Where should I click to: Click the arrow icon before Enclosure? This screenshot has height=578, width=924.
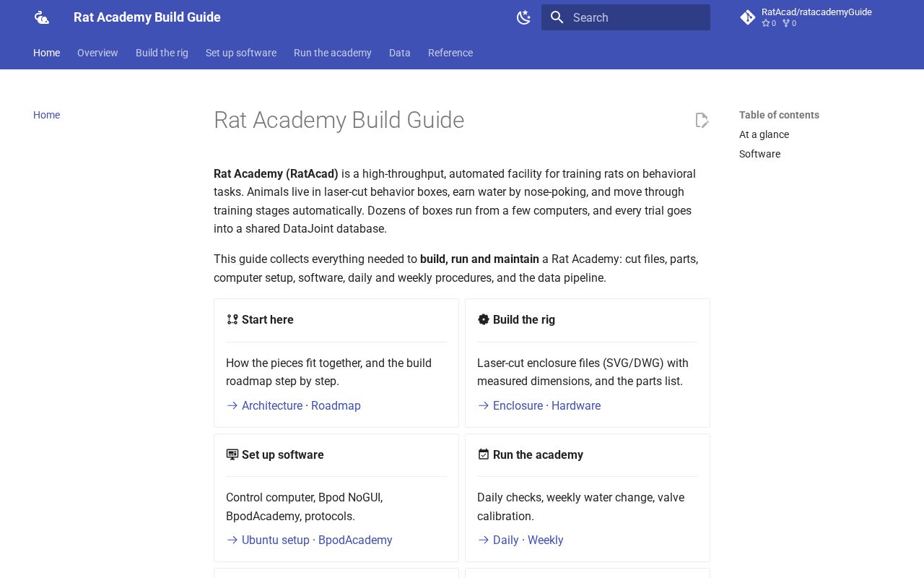(484, 406)
